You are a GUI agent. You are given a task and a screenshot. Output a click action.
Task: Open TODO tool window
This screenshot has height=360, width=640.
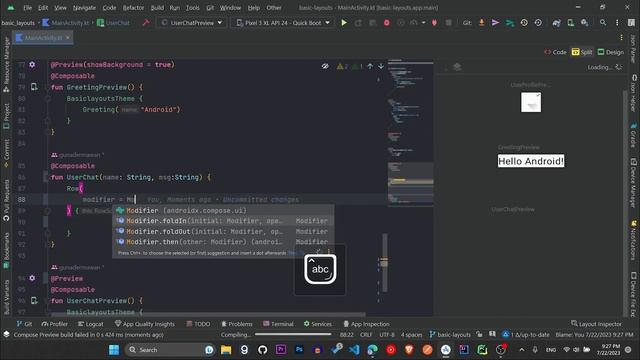coord(198,324)
